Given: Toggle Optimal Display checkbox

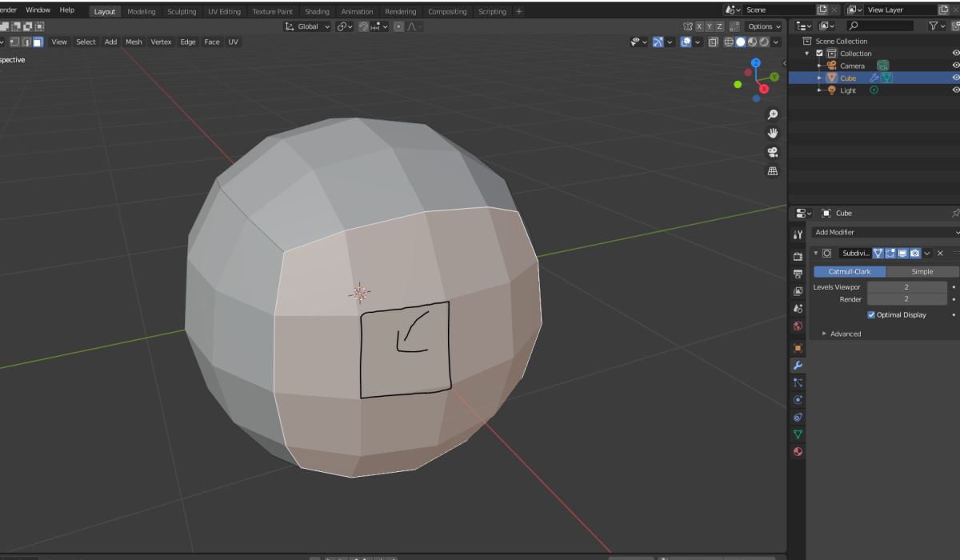Looking at the screenshot, I should pos(871,314).
